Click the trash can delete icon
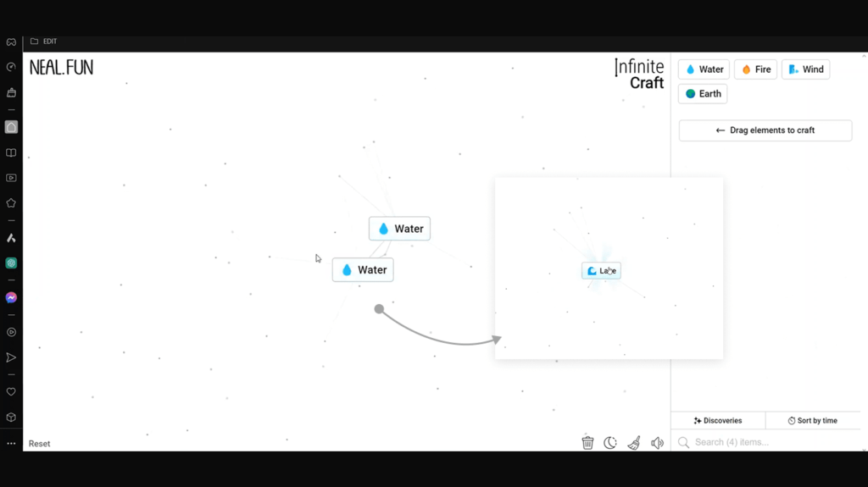Viewport: 868px width, 487px height. (587, 442)
